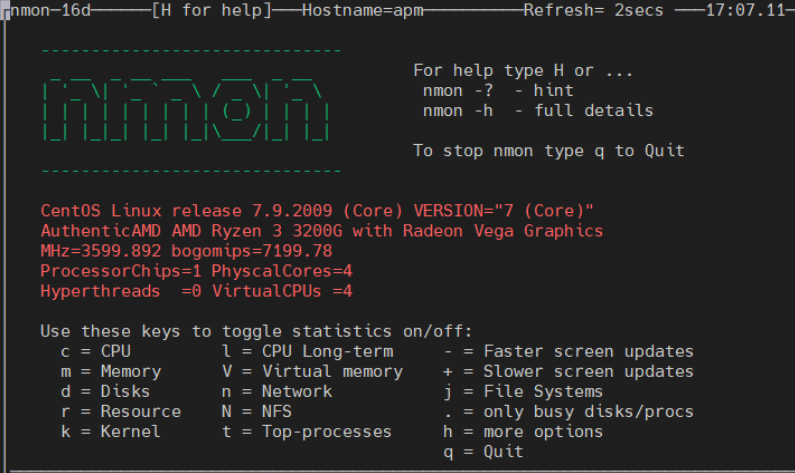Click the 'N = NFS' entry

[x=257, y=411]
